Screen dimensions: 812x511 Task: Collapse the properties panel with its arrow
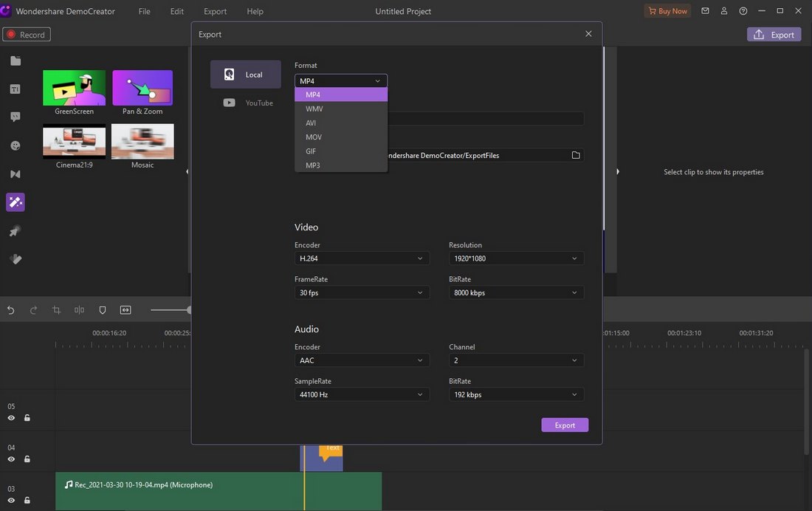pyautogui.click(x=617, y=171)
